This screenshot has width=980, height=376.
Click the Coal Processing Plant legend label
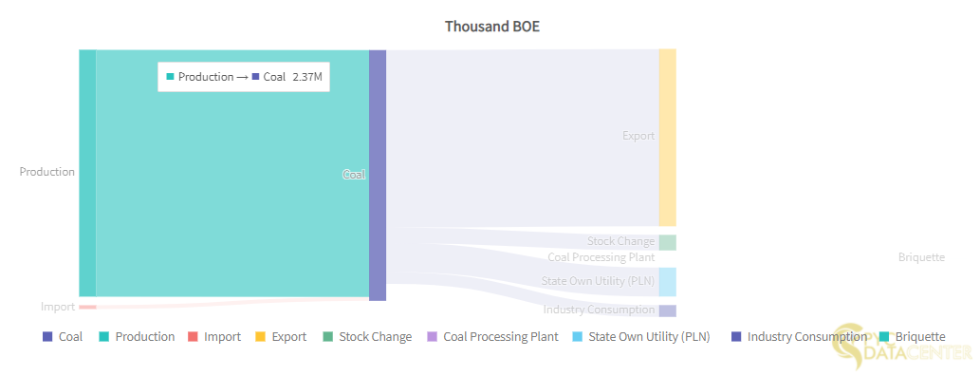(x=501, y=337)
